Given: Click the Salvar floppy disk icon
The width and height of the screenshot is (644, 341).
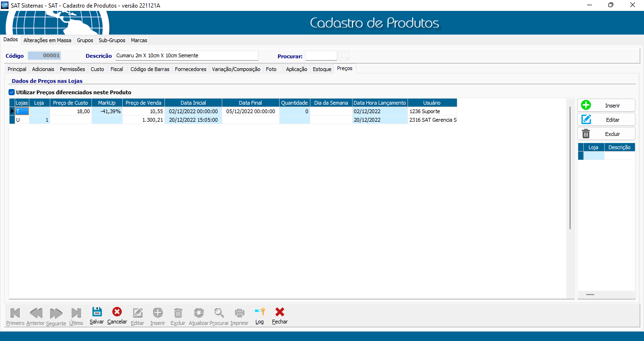Looking at the screenshot, I should [x=97, y=312].
